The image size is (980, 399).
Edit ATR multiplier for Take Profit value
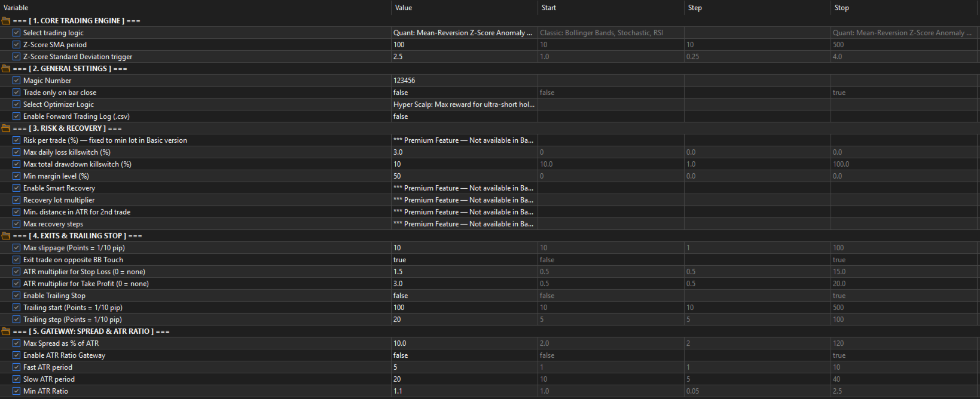pyautogui.click(x=463, y=284)
